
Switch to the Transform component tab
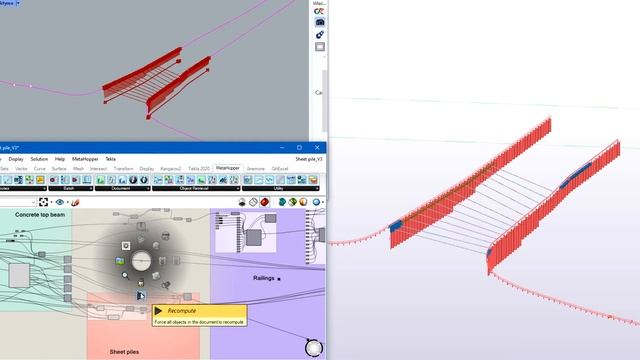pyautogui.click(x=123, y=169)
